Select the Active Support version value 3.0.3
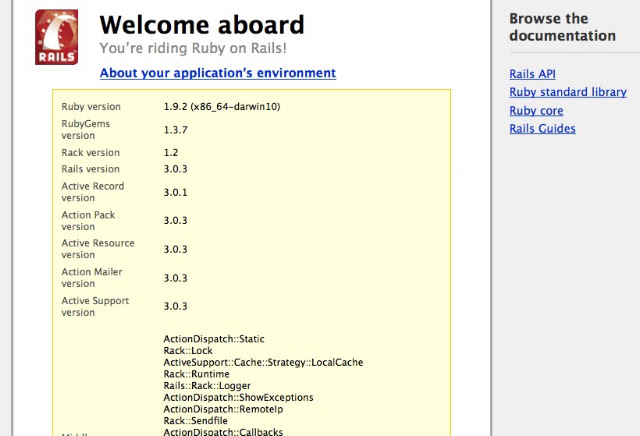 (x=176, y=306)
